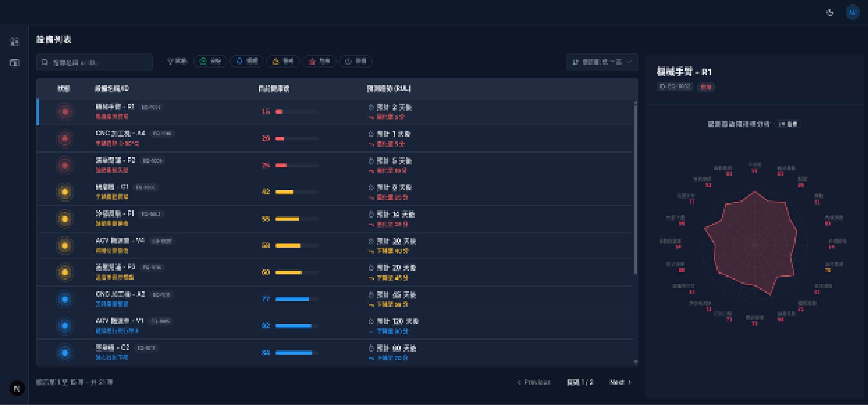
Task: Open the sort order dropdown
Action: (602, 62)
